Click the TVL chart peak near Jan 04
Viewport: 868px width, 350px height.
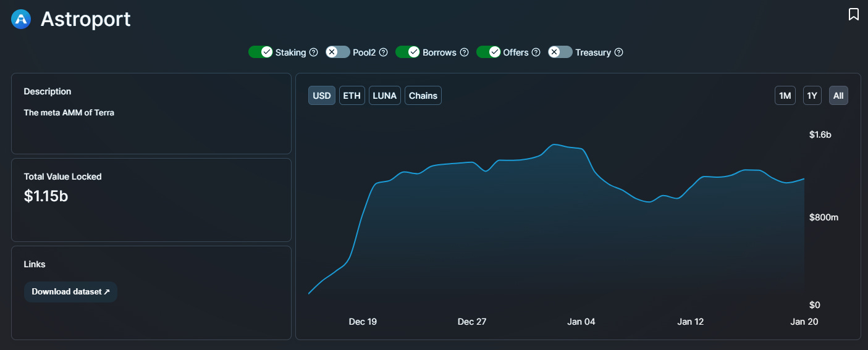555,144
